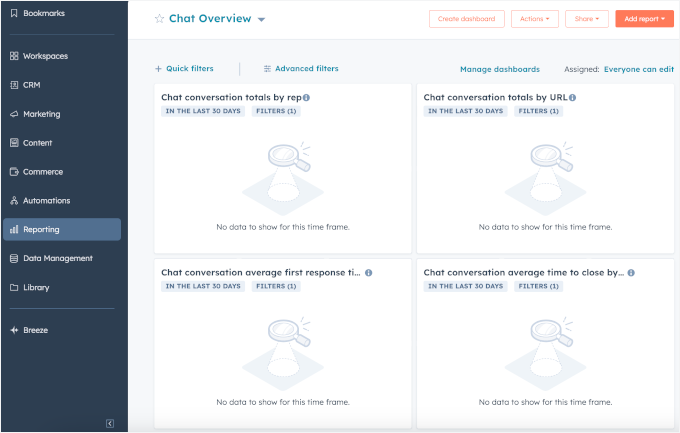
Task: Go to CRM in the sidebar
Action: click(32, 85)
